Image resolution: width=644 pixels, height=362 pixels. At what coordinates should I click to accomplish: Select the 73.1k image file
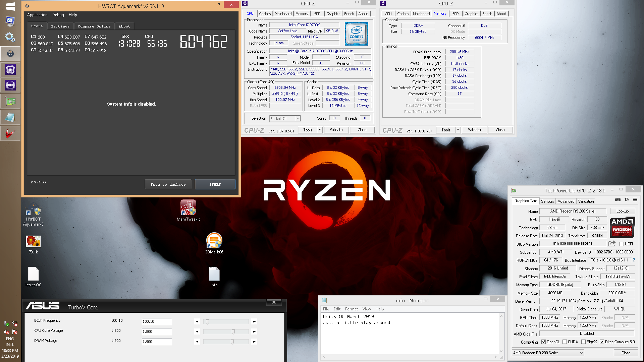(33, 245)
